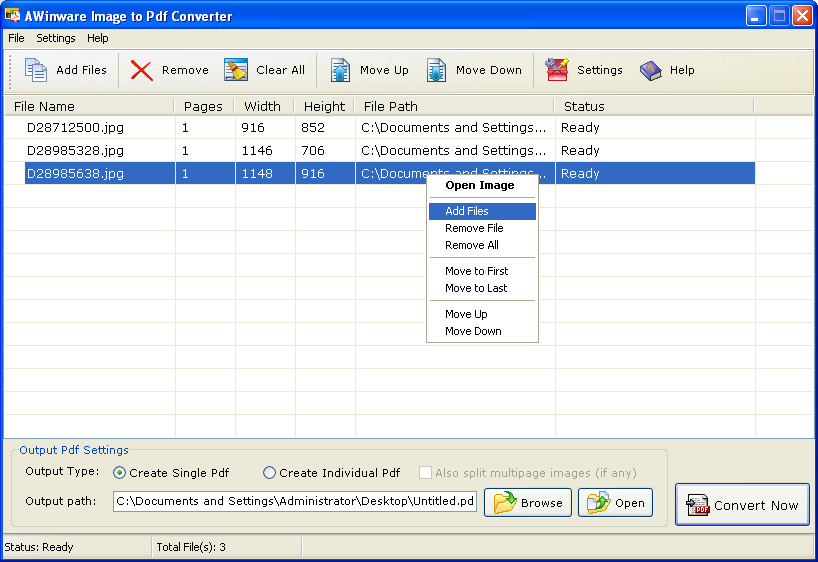818x562 pixels.
Task: Open the Help menu in menu bar
Action: pos(98,38)
